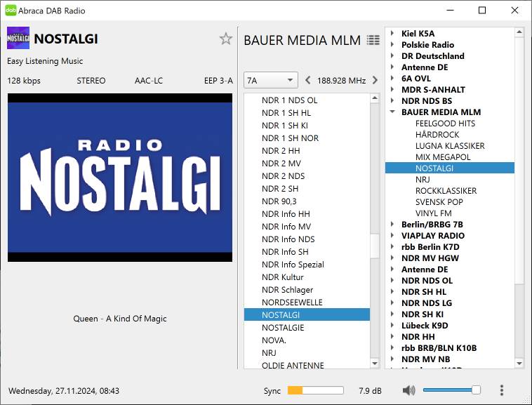The image size is (532, 405).
Task: Select NORDSEEWELLE station in list
Action: (292, 303)
